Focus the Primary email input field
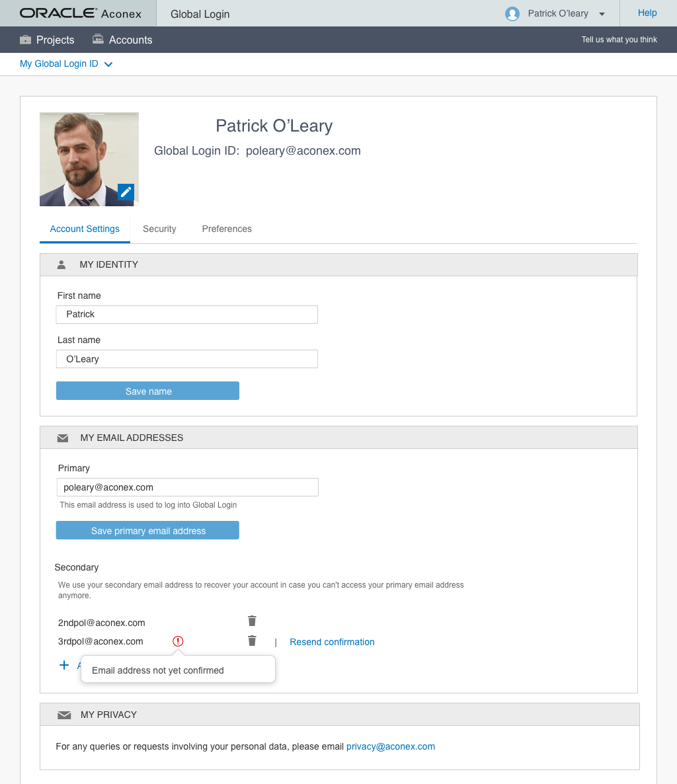This screenshot has width=677, height=784. point(188,487)
